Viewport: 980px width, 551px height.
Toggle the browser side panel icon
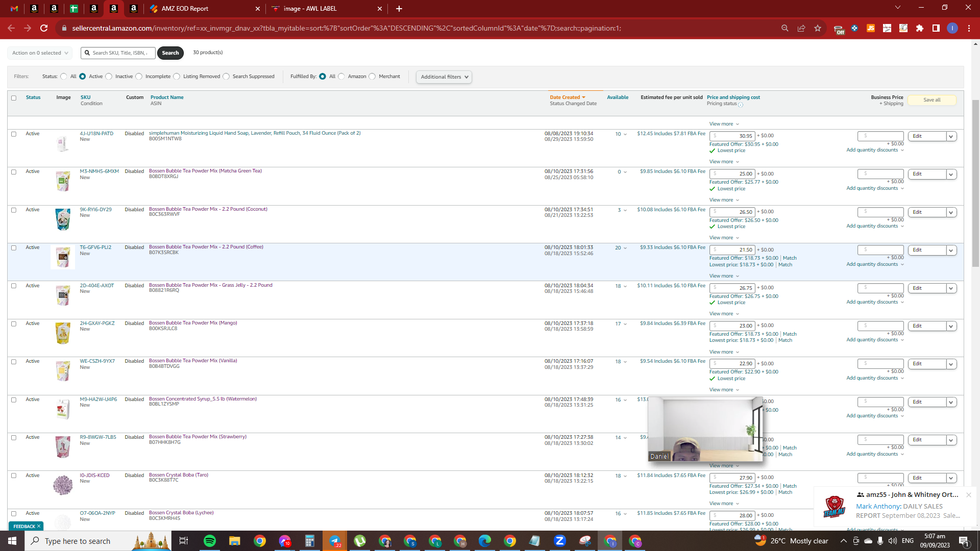coord(936,28)
